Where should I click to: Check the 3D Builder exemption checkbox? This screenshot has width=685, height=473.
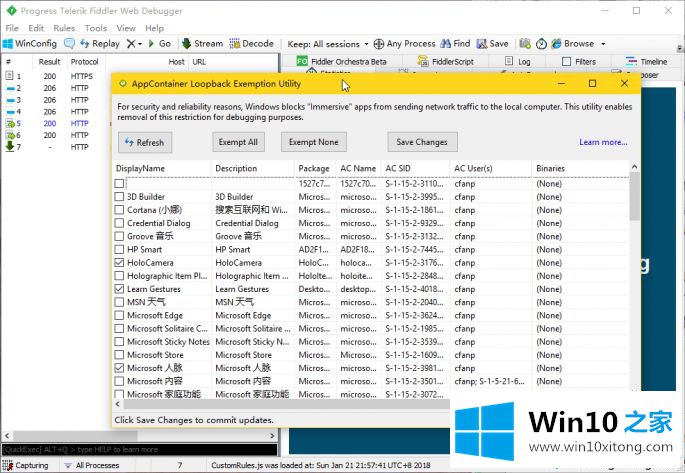pyautogui.click(x=119, y=197)
